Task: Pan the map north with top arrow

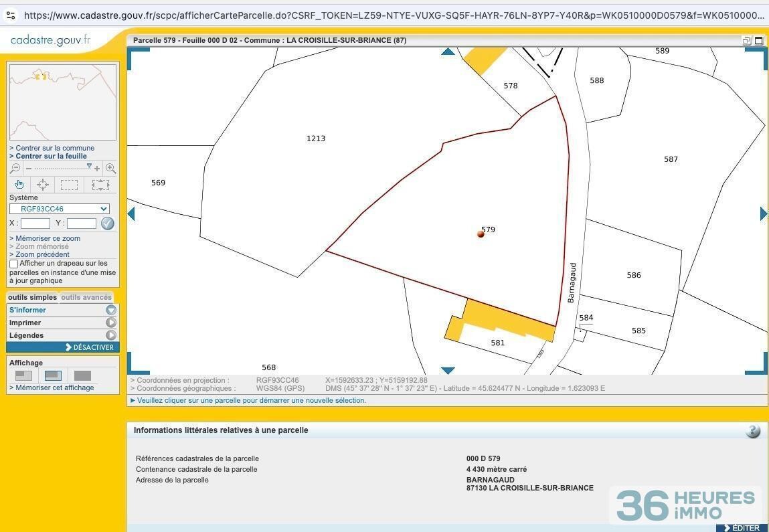Action: [448, 52]
